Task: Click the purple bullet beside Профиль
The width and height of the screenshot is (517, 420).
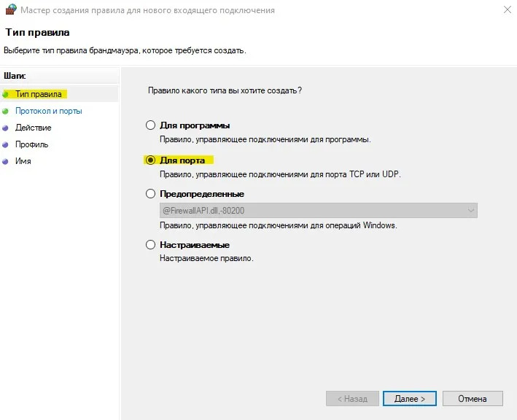Action: coord(6,144)
